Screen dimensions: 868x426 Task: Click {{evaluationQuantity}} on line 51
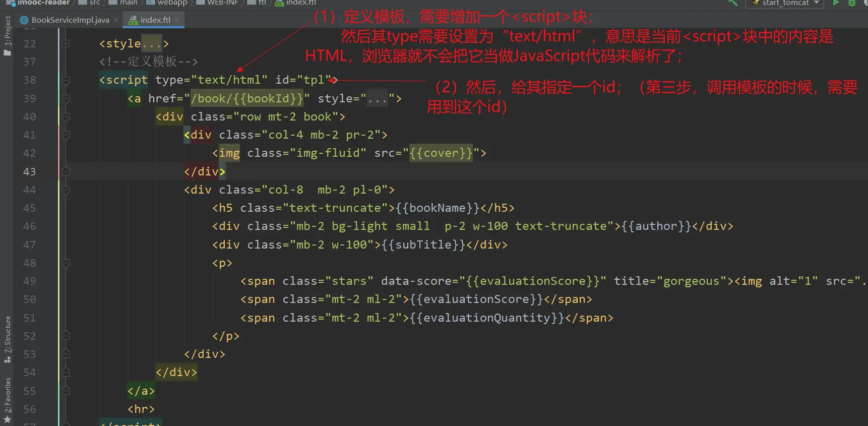click(487, 318)
